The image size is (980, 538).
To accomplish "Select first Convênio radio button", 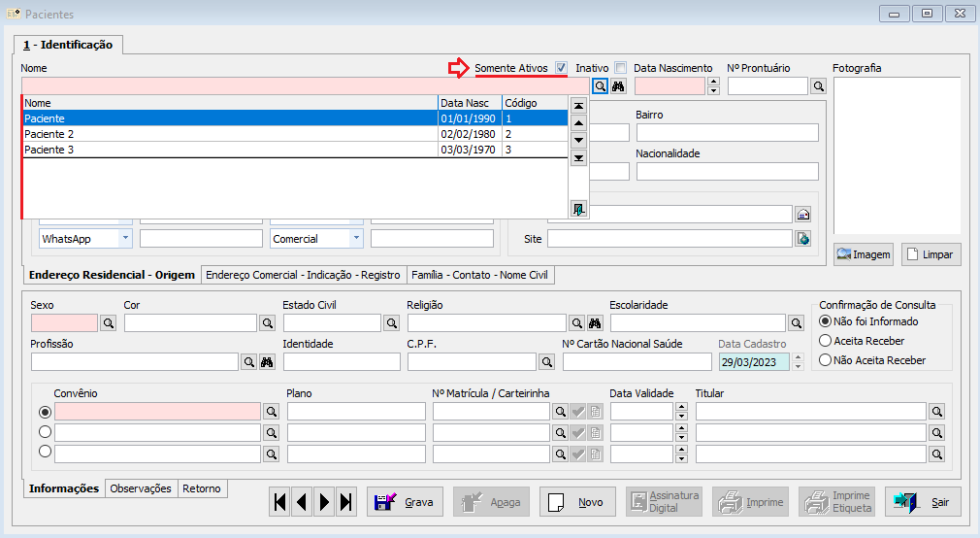I will [x=45, y=412].
